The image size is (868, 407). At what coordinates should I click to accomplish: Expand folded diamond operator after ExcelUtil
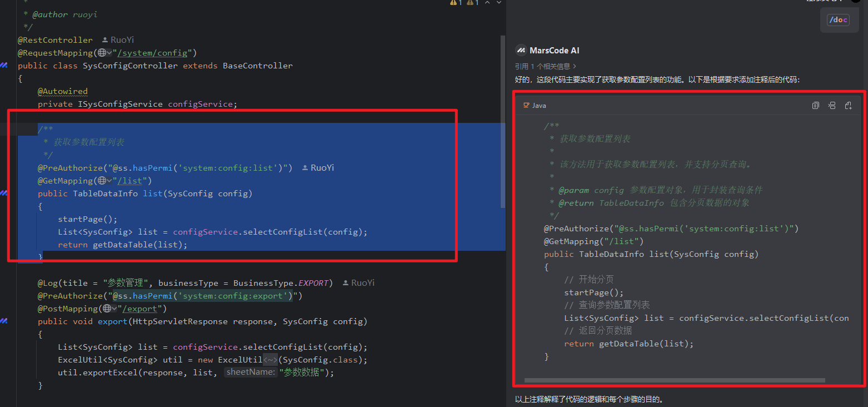point(270,360)
